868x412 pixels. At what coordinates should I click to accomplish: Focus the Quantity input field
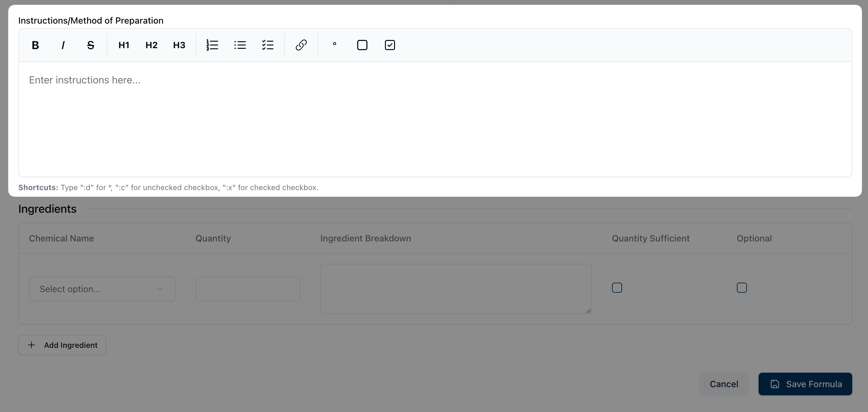[248, 289]
